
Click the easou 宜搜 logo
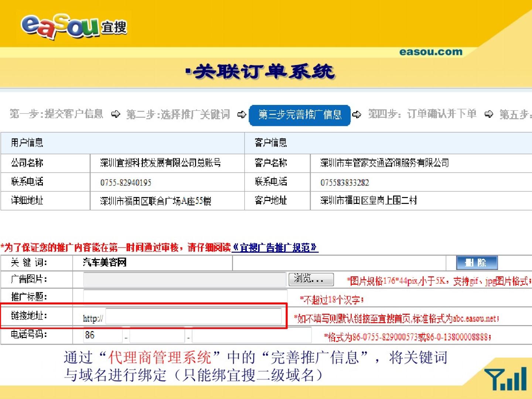coord(74,27)
